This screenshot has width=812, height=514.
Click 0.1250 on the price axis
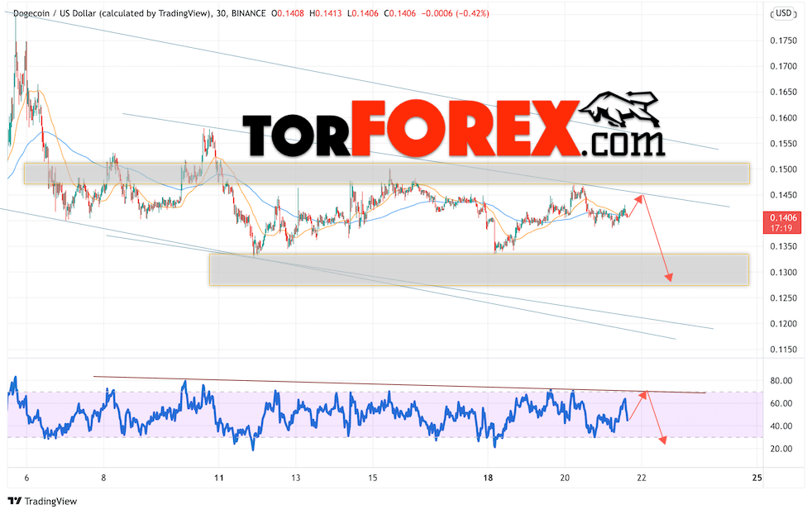pos(783,298)
